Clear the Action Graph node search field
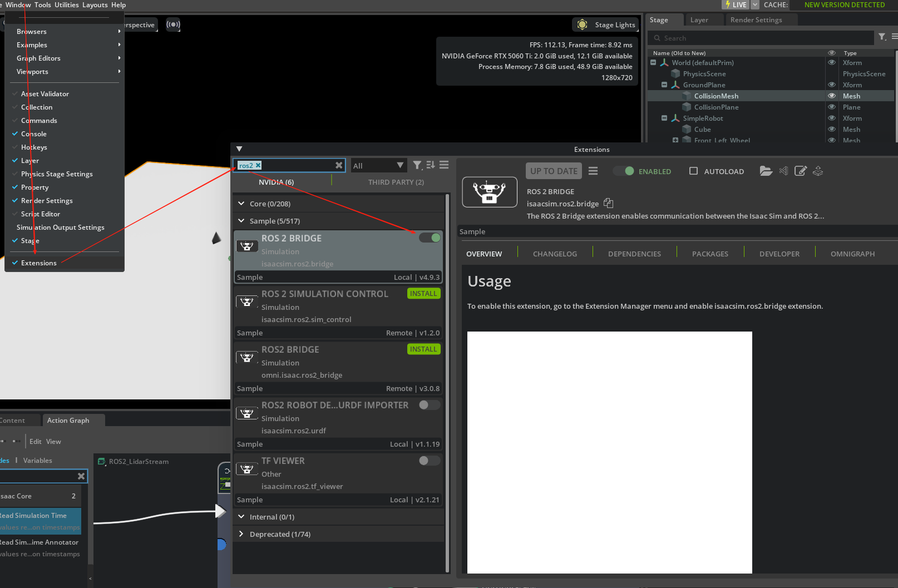 point(81,476)
